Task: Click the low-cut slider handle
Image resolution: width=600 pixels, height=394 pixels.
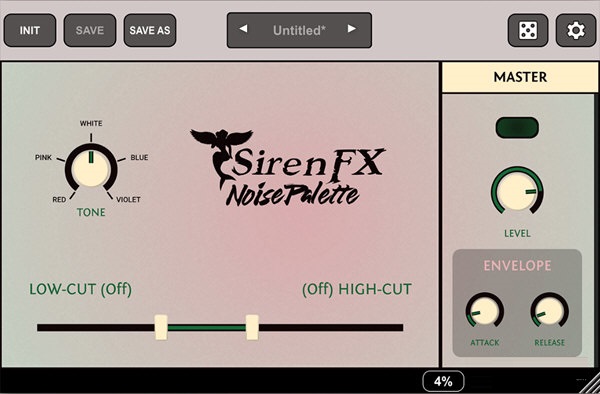Action: point(161,327)
